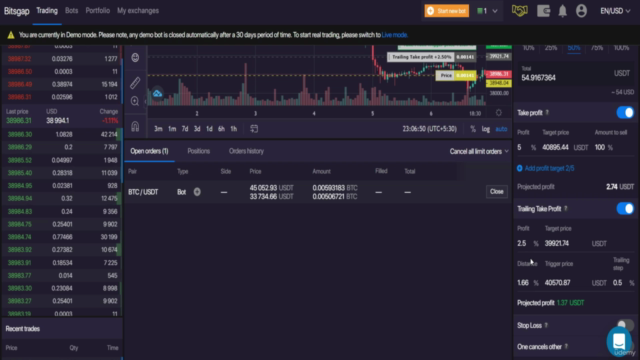Select order book price 38986.30
640x360 pixels.
20,134
